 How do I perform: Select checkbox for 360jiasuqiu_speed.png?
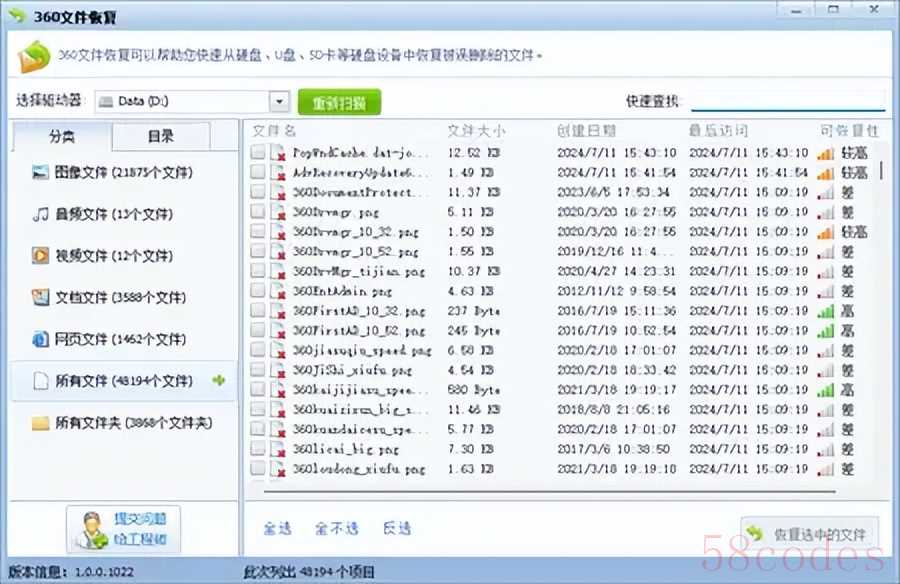tap(258, 349)
